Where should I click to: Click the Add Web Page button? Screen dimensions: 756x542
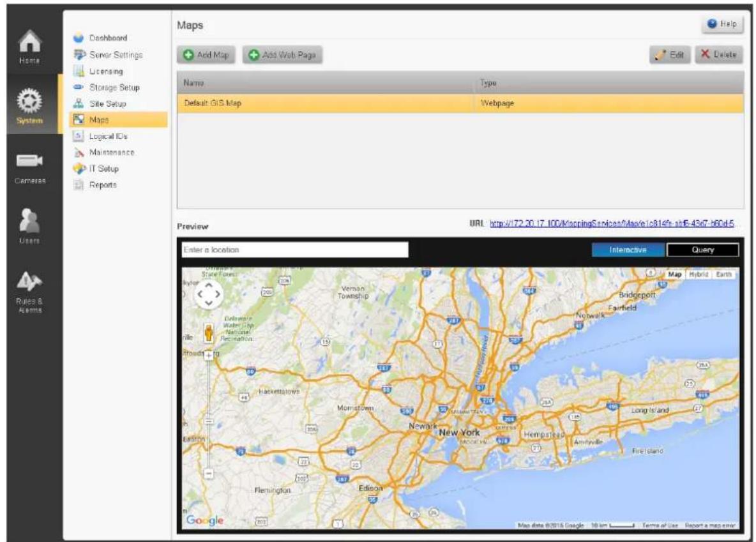pyautogui.click(x=282, y=55)
